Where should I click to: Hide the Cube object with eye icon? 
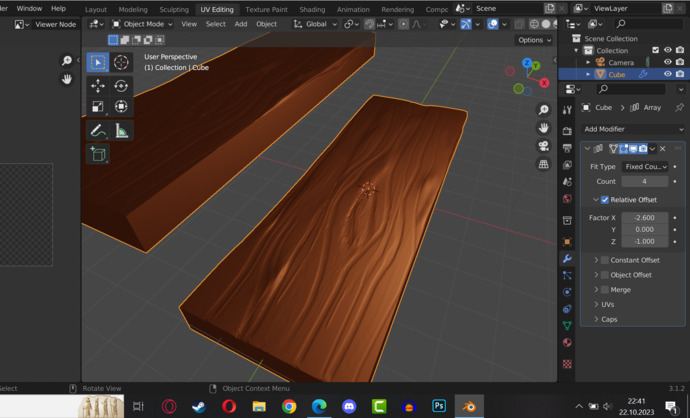click(668, 74)
